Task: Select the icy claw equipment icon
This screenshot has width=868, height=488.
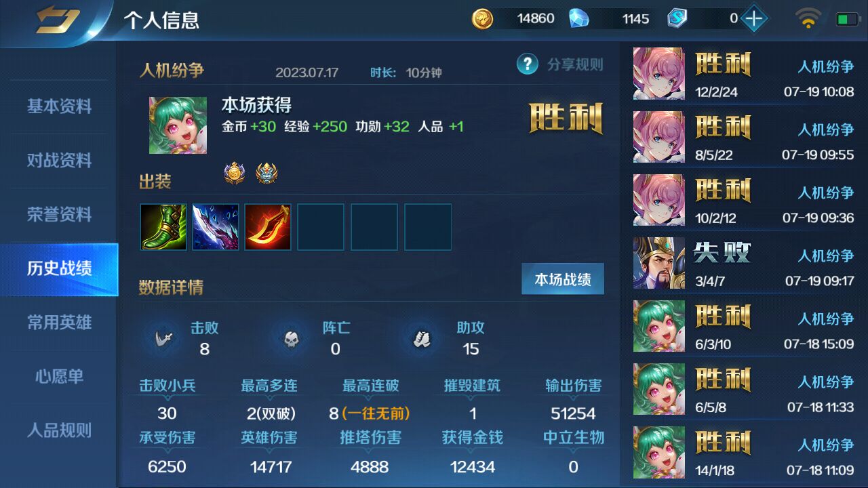Action: (216, 227)
